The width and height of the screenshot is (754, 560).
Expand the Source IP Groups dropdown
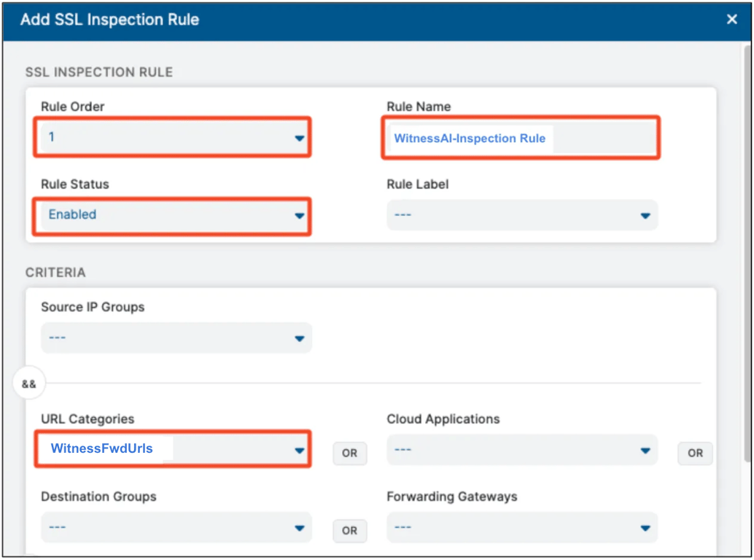[176, 338]
